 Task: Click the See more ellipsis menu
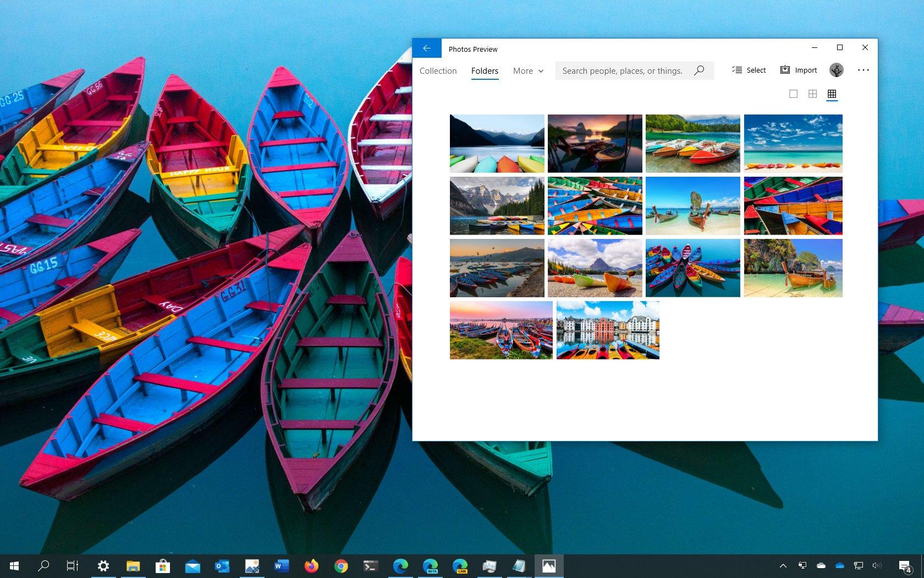[x=864, y=70]
